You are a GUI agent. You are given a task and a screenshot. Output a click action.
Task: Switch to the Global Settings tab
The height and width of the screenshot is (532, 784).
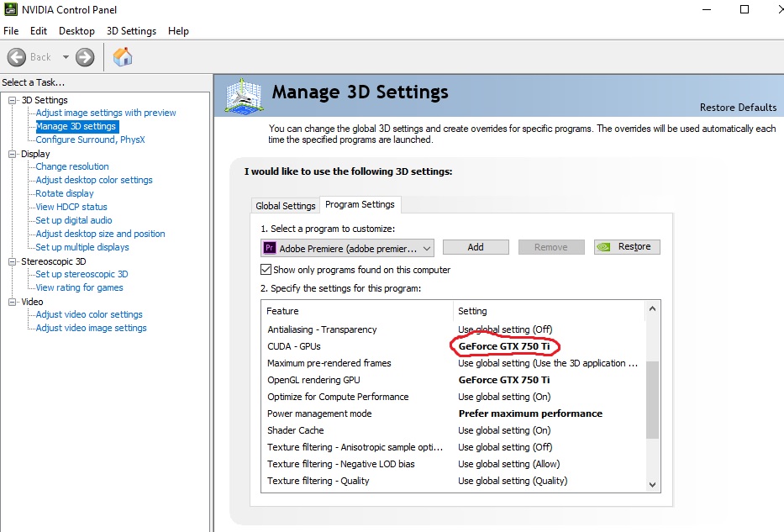286,206
